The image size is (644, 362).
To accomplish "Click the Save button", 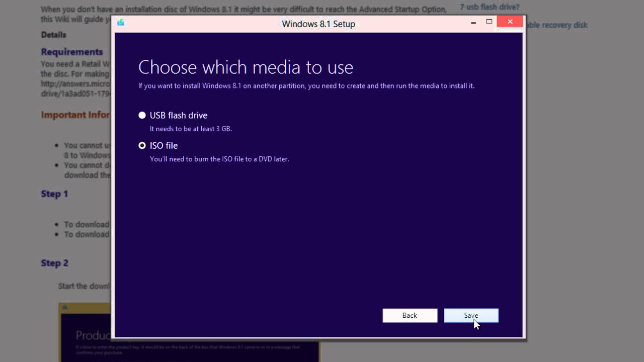I will click(x=471, y=315).
